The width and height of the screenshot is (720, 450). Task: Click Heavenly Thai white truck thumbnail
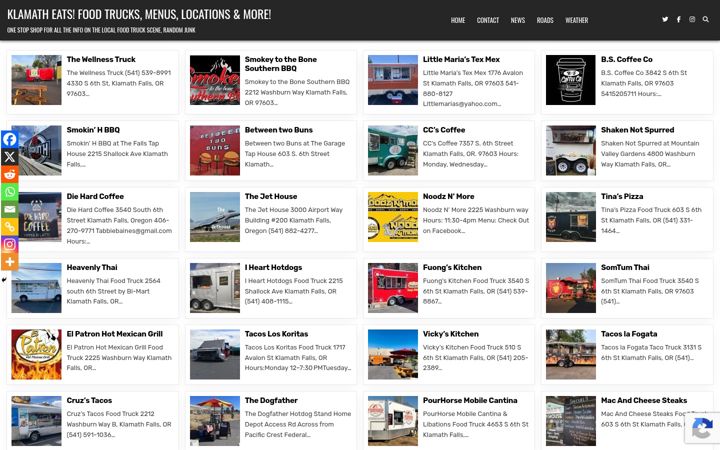click(x=36, y=288)
